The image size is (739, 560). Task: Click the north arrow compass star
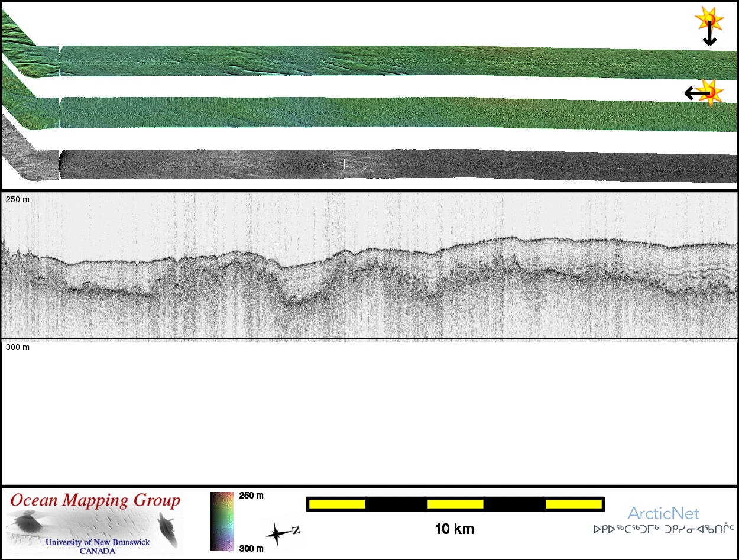point(276,535)
